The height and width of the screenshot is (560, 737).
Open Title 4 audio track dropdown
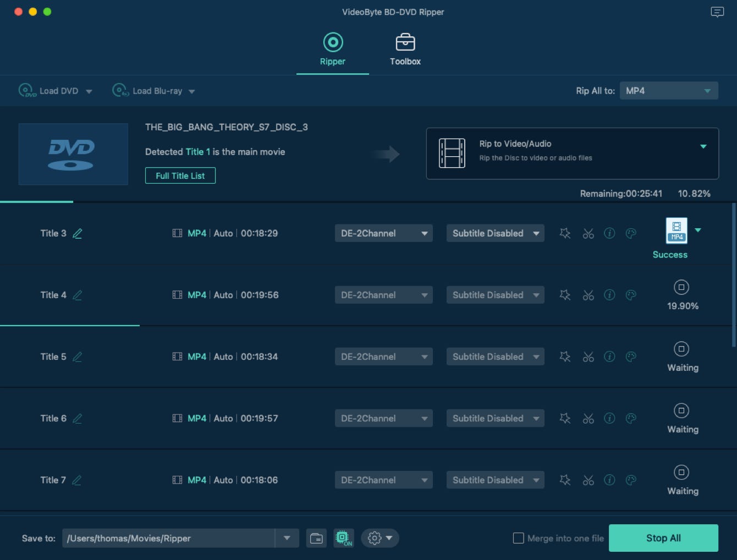pyautogui.click(x=384, y=295)
